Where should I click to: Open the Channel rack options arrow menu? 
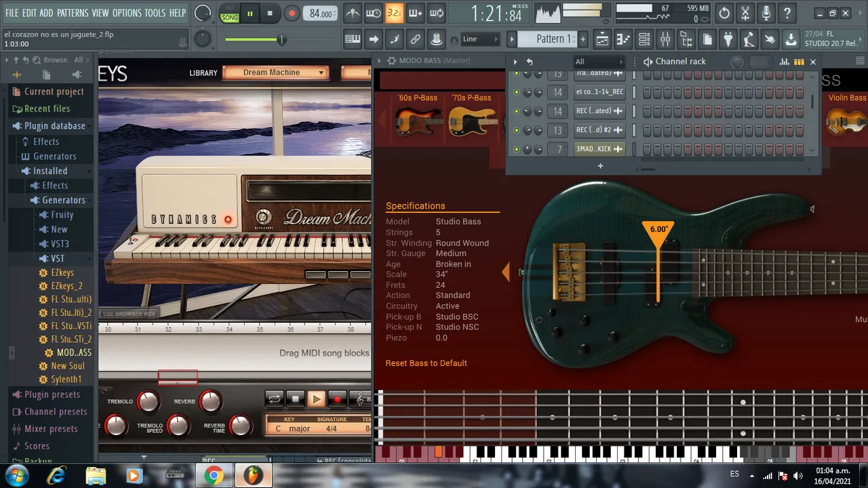(x=515, y=62)
